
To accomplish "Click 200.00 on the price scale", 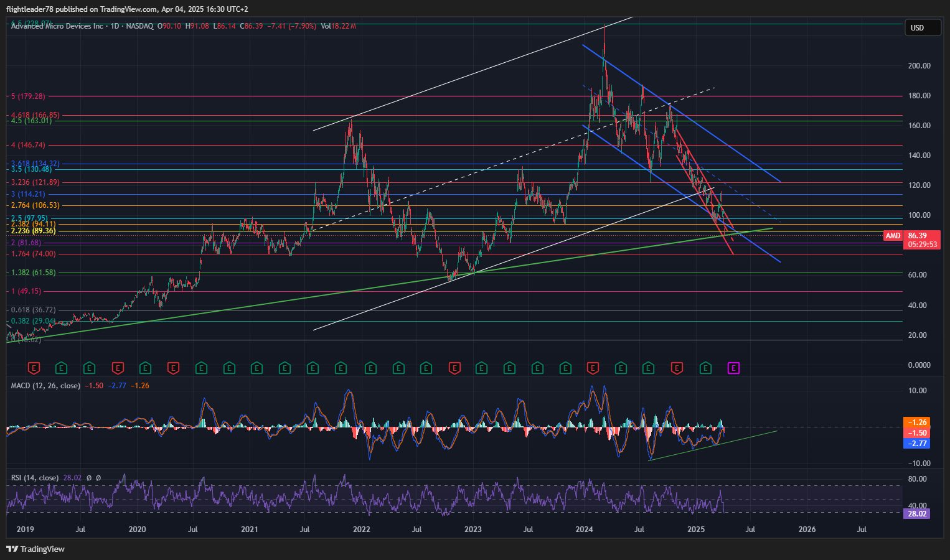I will (919, 66).
